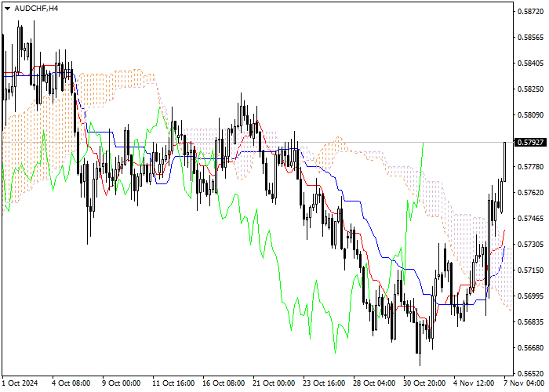
Task: Click the lowest candlestick wick near 0.56580
Action: tap(420, 360)
